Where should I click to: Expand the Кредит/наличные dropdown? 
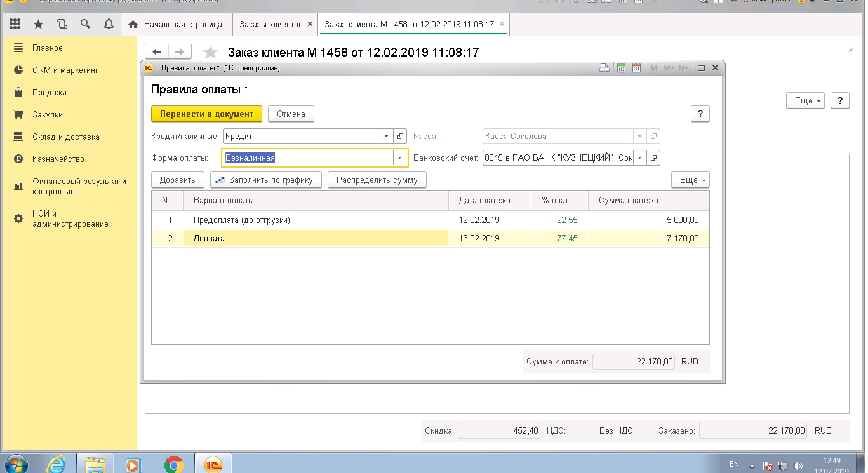click(x=387, y=136)
